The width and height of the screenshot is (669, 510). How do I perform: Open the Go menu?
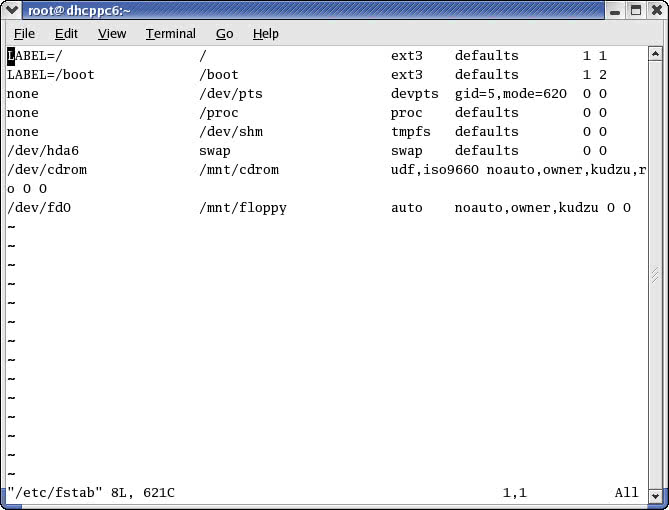point(224,34)
